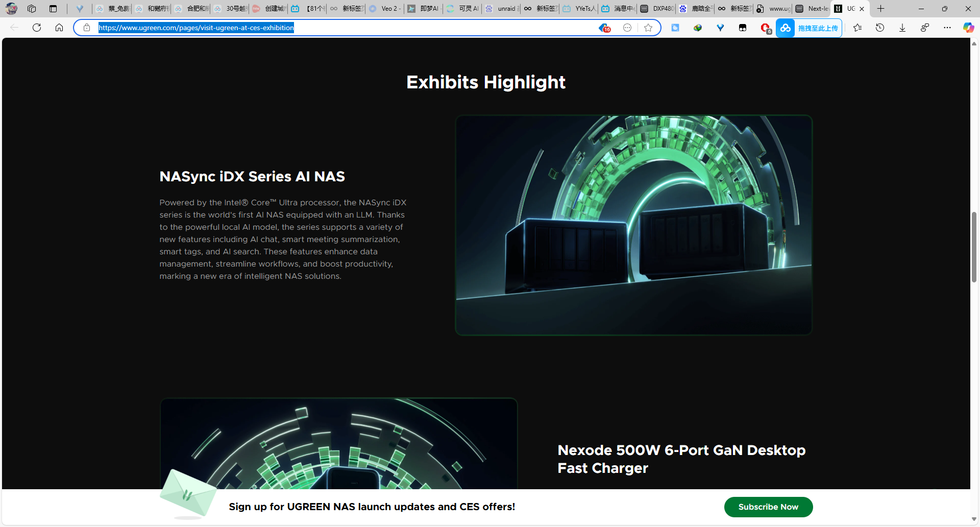This screenshot has height=527, width=980.
Task: Switch to the unraid tab
Action: (x=502, y=9)
